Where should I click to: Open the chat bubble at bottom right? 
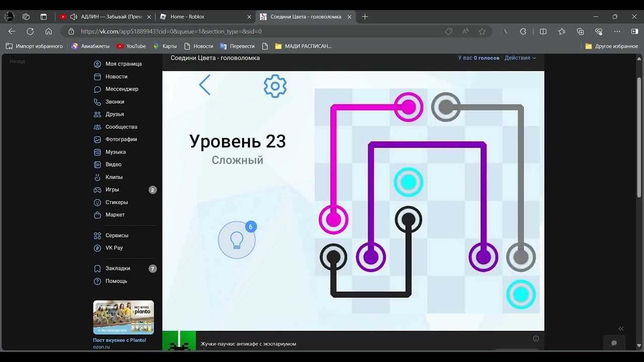click(x=614, y=343)
